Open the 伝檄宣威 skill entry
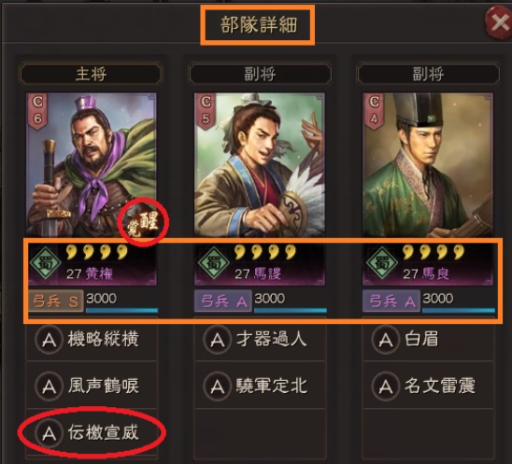Screen dimensions: 512x464 coord(92,433)
